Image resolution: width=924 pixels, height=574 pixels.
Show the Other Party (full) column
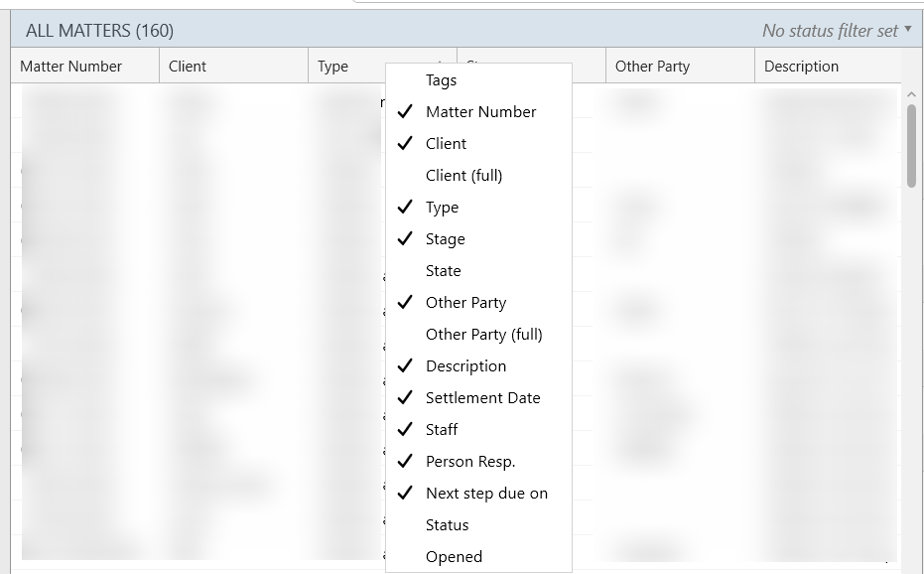483,335
